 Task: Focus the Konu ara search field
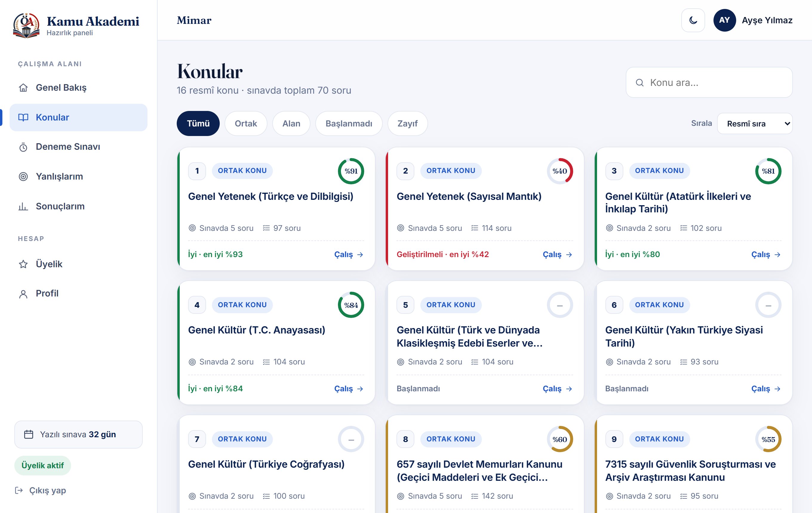click(x=709, y=83)
